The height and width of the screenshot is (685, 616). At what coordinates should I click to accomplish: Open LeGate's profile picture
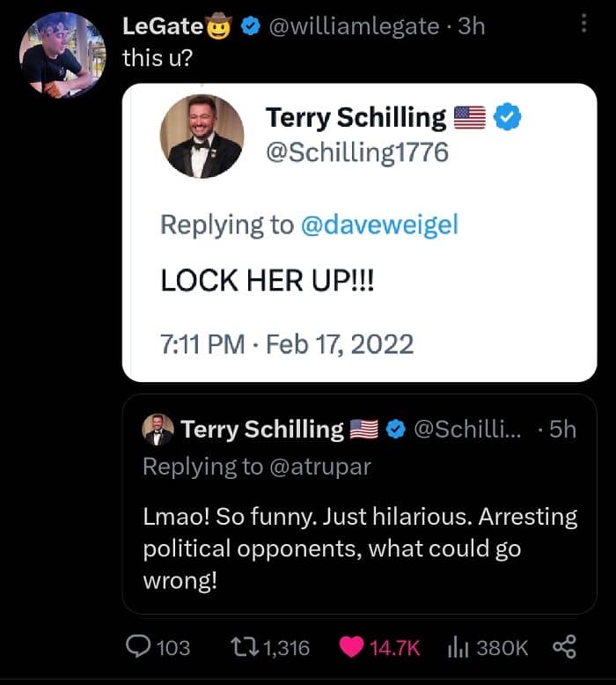[61, 55]
